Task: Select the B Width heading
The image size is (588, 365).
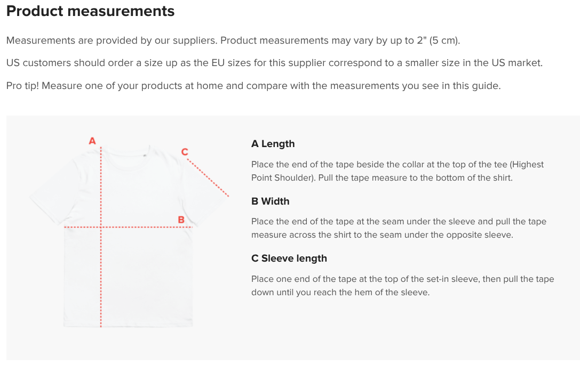Action: (x=271, y=201)
